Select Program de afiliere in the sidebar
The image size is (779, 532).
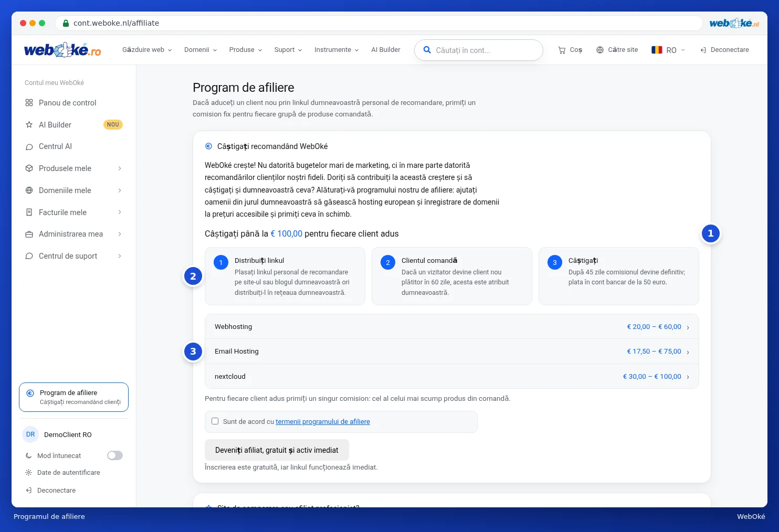(x=73, y=397)
